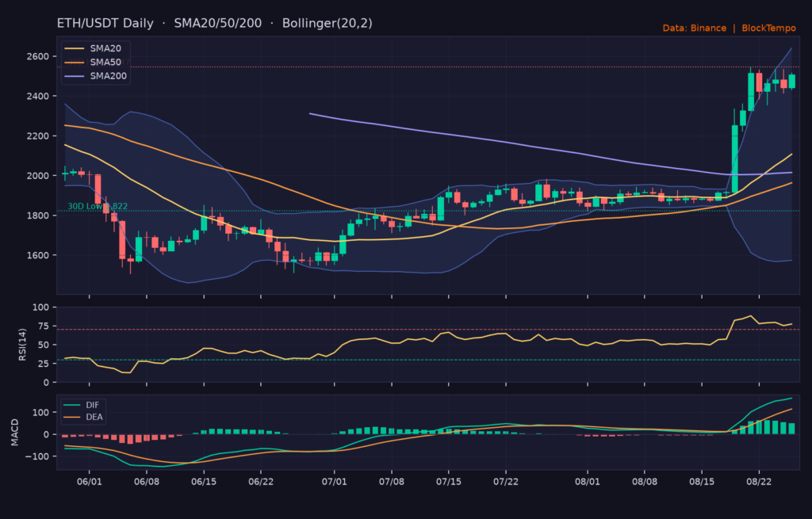This screenshot has height=519, width=812.
Task: Click the 100 label on MACD axis
Action: 40,413
